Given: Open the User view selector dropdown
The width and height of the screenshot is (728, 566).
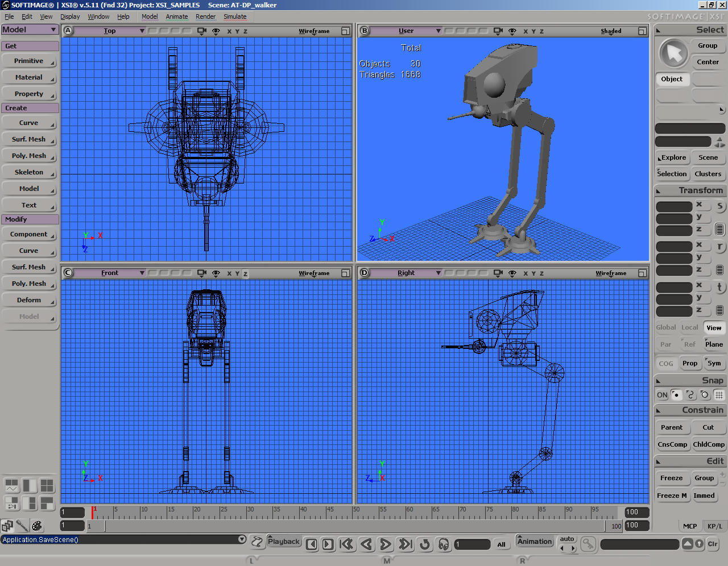Looking at the screenshot, I should tap(406, 31).
